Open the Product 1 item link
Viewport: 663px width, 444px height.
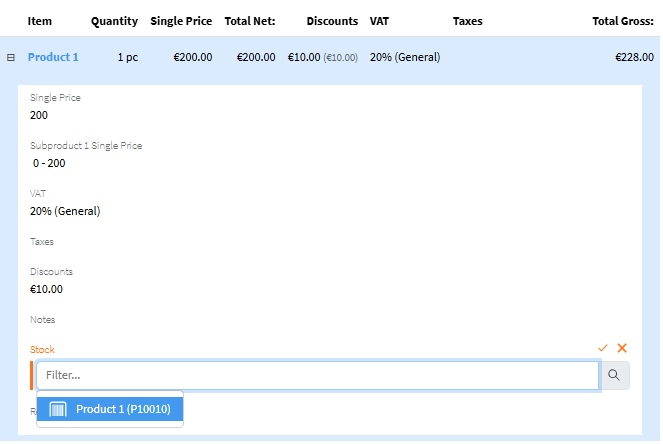53,57
